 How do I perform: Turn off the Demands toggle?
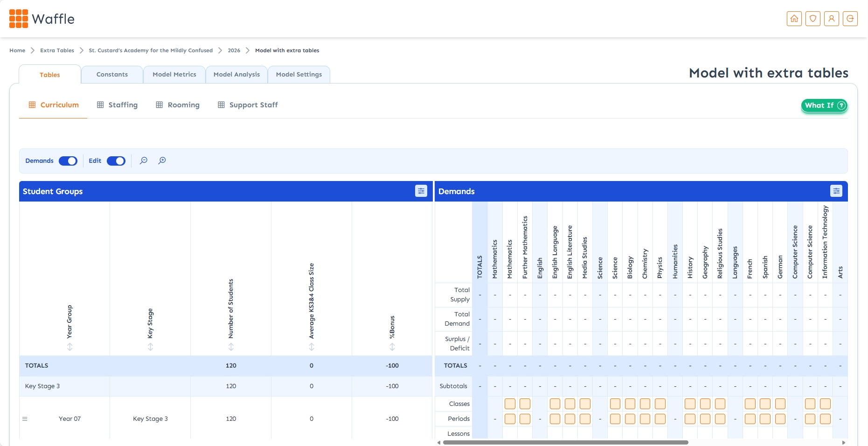(68, 161)
